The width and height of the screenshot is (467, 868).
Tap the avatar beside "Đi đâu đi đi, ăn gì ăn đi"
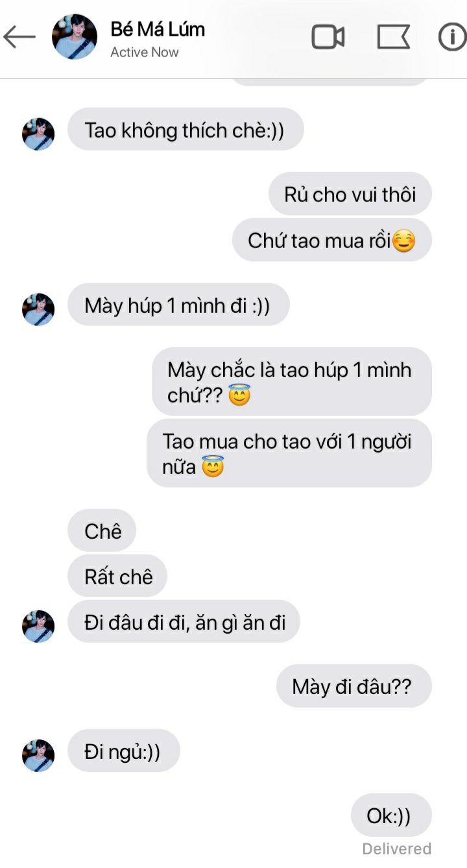[38, 626]
